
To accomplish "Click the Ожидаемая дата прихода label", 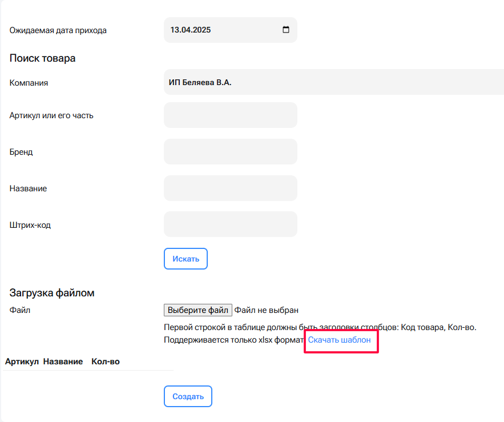I will [58, 30].
